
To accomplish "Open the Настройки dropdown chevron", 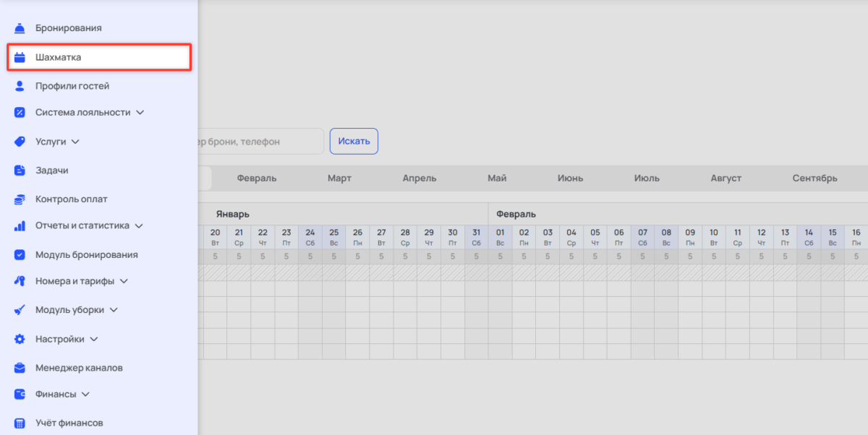I will click(x=94, y=339).
